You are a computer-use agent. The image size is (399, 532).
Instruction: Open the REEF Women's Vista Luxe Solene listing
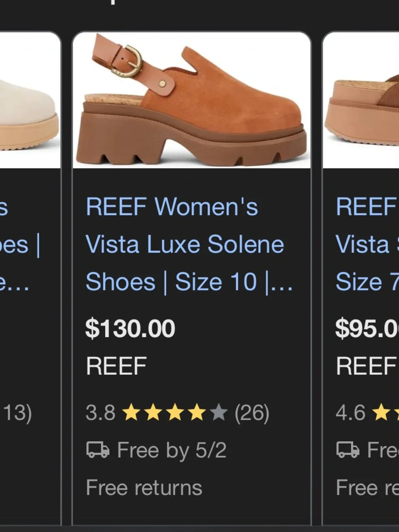tap(186, 243)
